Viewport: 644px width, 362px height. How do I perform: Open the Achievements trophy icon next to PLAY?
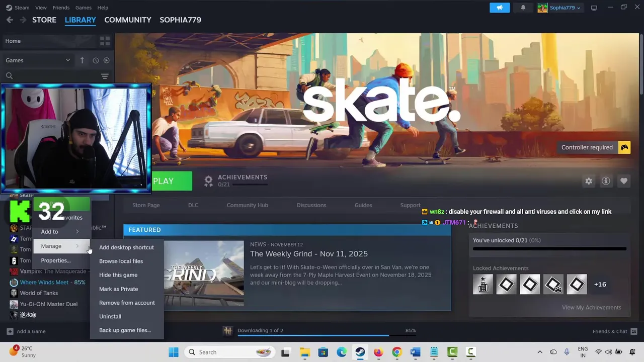tap(208, 182)
